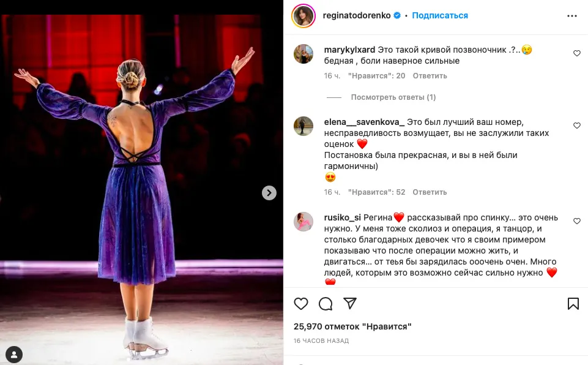The height and width of the screenshot is (365, 588).
Task: Like marykylxard's comment heart
Action: point(577,53)
